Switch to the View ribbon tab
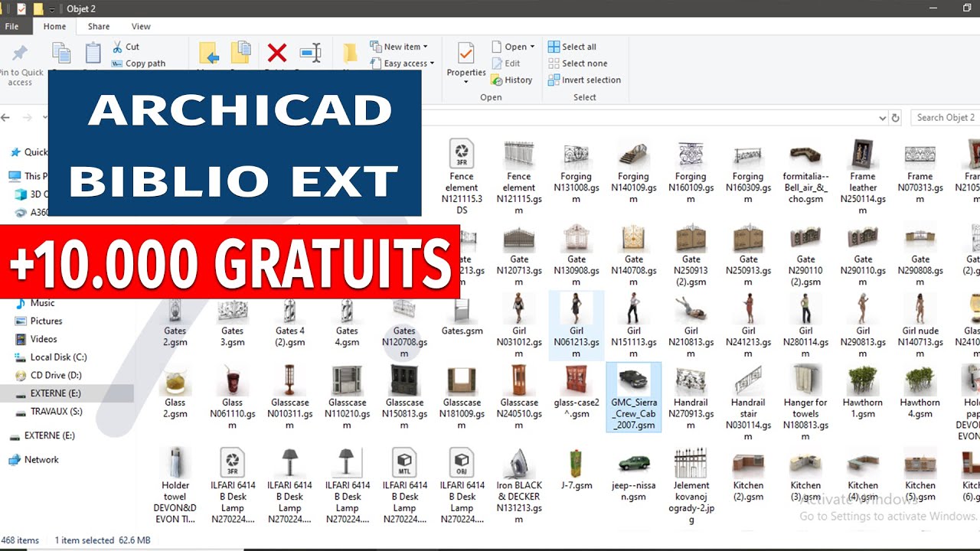This screenshot has height=551, width=980. [x=141, y=27]
